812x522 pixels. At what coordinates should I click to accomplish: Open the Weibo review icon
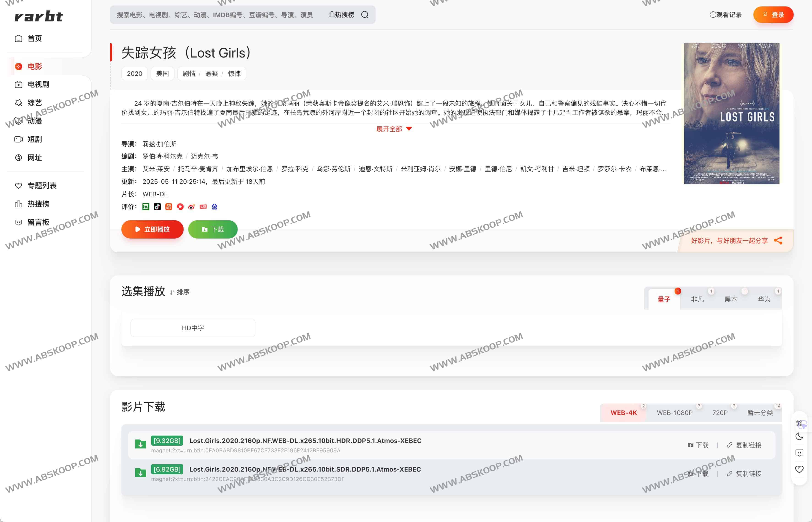(x=191, y=207)
